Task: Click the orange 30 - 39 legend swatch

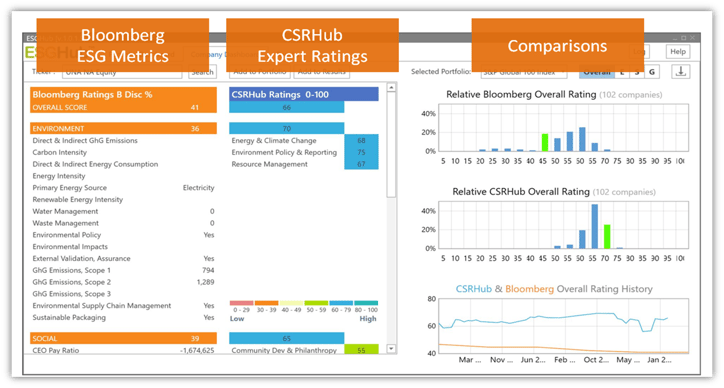Action: coord(266,303)
